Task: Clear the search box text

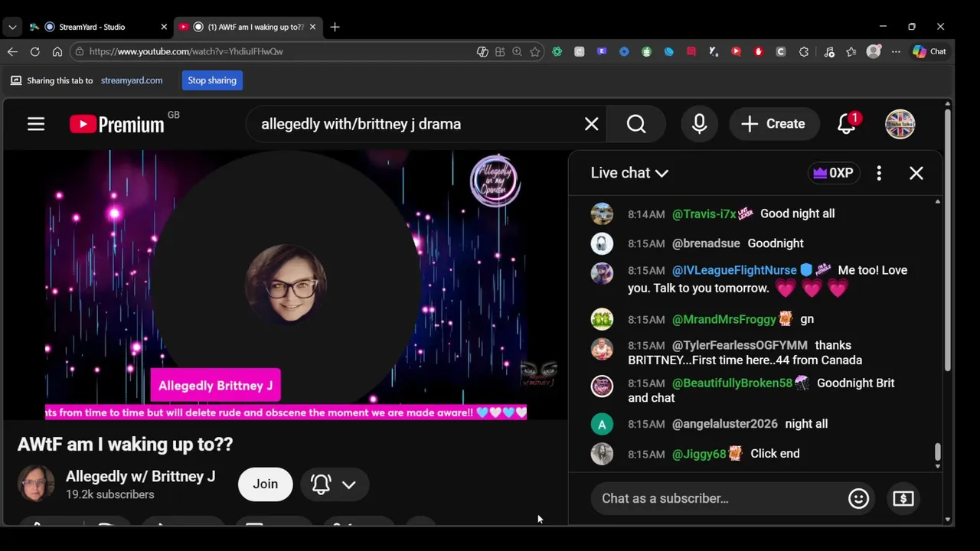Action: [591, 124]
